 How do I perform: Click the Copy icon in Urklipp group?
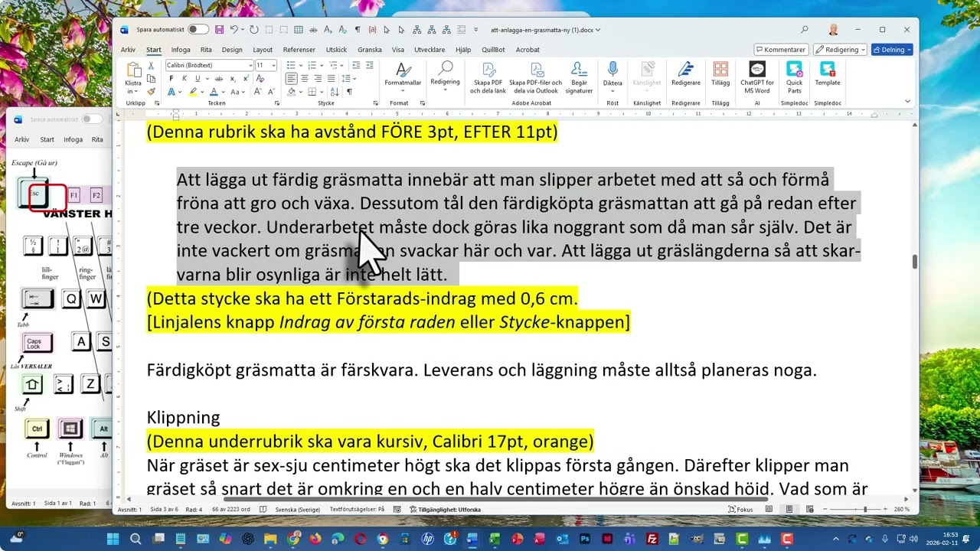pyautogui.click(x=151, y=79)
